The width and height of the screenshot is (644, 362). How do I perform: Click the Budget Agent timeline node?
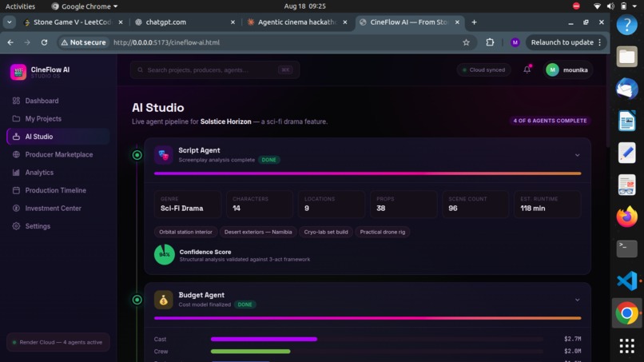tap(137, 300)
